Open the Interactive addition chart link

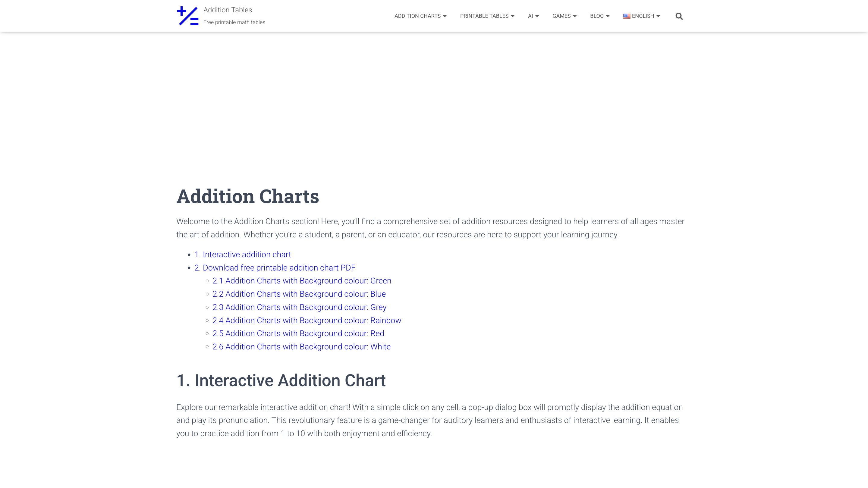tap(243, 254)
